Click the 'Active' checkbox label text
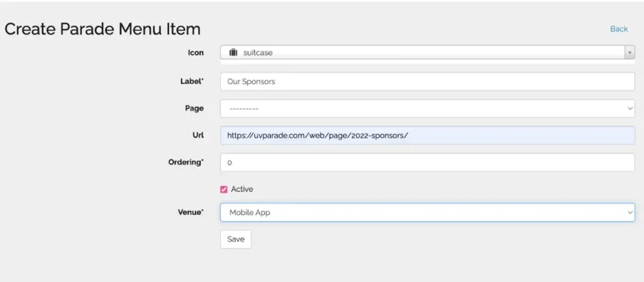 [x=242, y=189]
